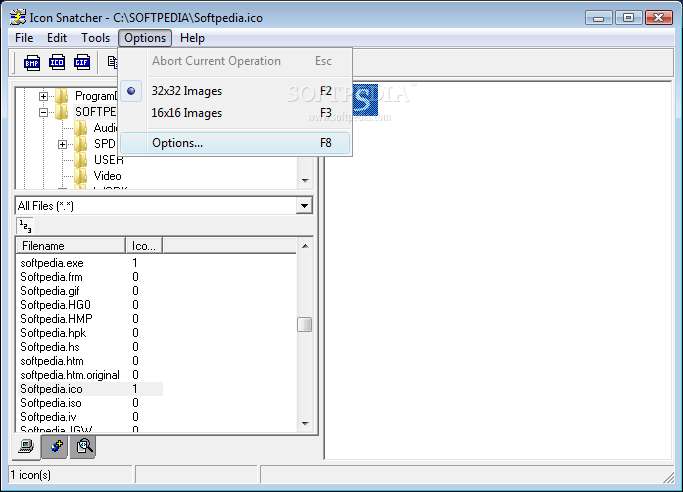Image resolution: width=683 pixels, height=492 pixels.
Task: Click the copy icon in the toolbar
Action: (x=112, y=63)
